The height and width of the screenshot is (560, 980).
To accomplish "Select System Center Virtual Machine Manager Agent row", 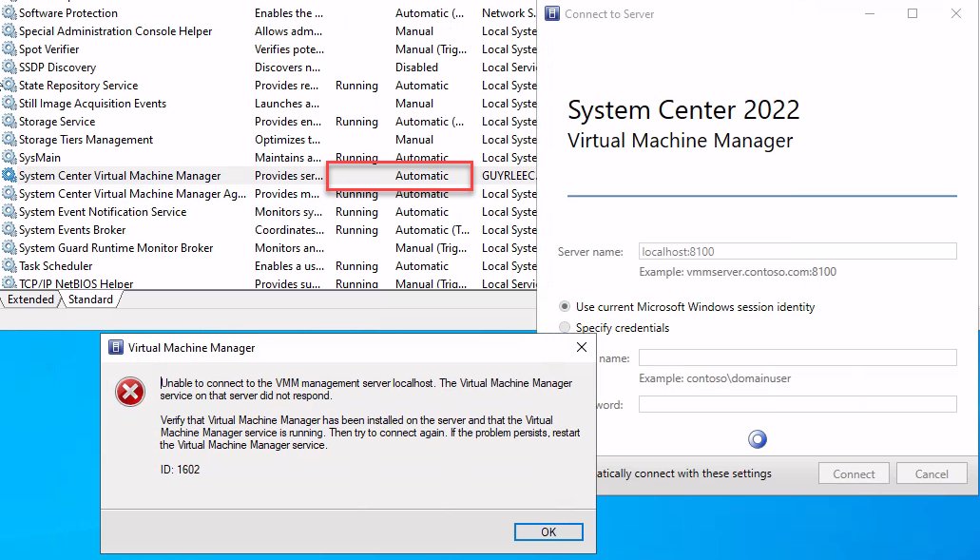I will coord(268,194).
